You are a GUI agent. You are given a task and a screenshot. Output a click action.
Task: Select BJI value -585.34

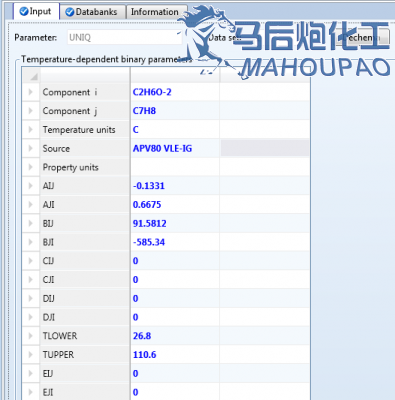[175, 242]
